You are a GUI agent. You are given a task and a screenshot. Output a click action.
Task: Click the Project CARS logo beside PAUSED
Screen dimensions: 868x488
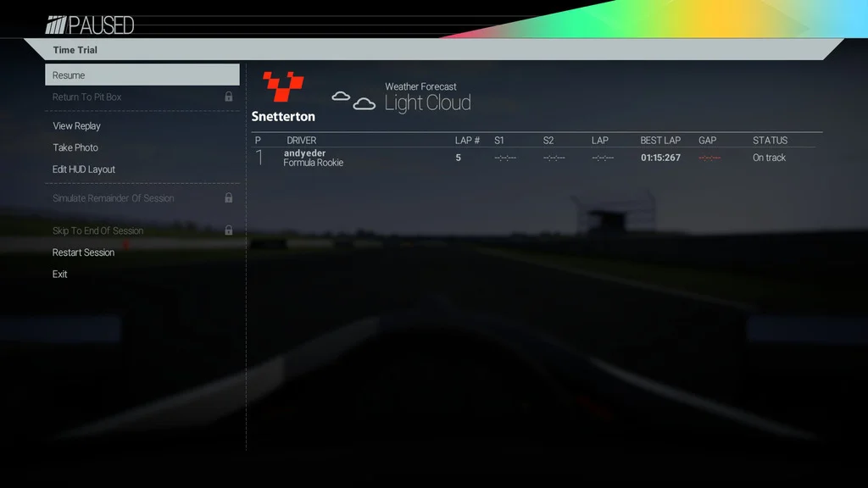pos(55,25)
